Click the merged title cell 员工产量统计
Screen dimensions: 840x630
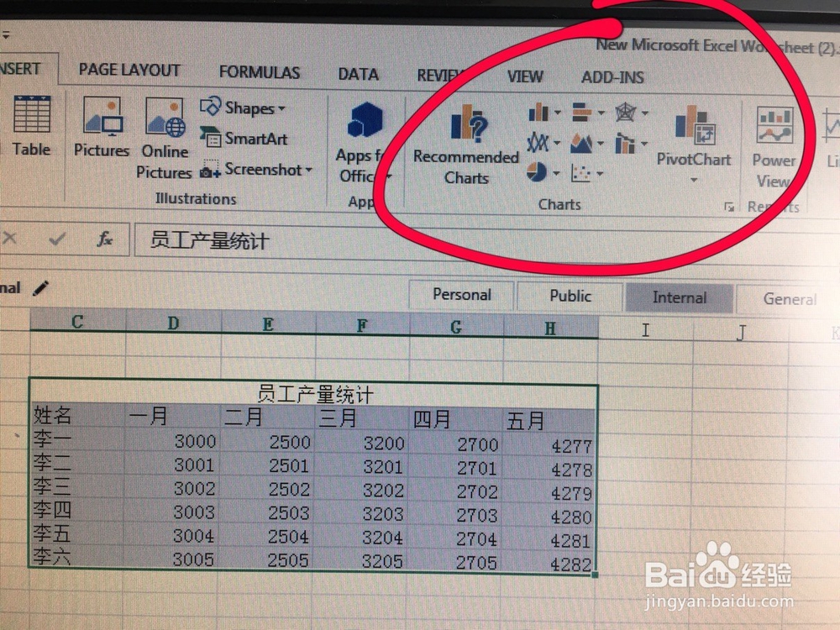pyautogui.click(x=313, y=392)
